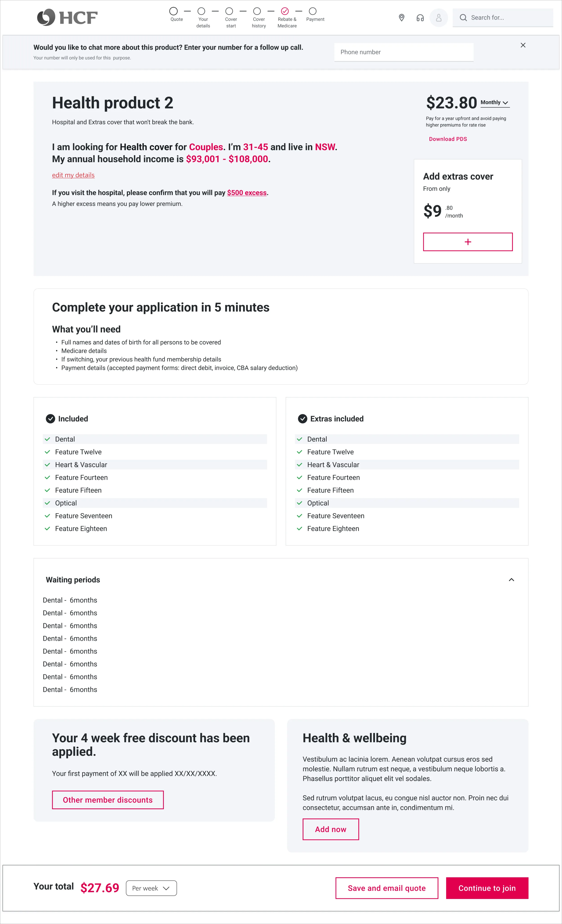Select the Payment step circle
Viewport: 562px width, 924px height.
tap(313, 11)
